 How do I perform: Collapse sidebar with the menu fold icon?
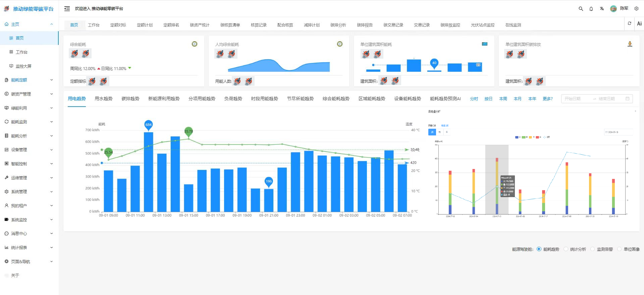tap(67, 9)
